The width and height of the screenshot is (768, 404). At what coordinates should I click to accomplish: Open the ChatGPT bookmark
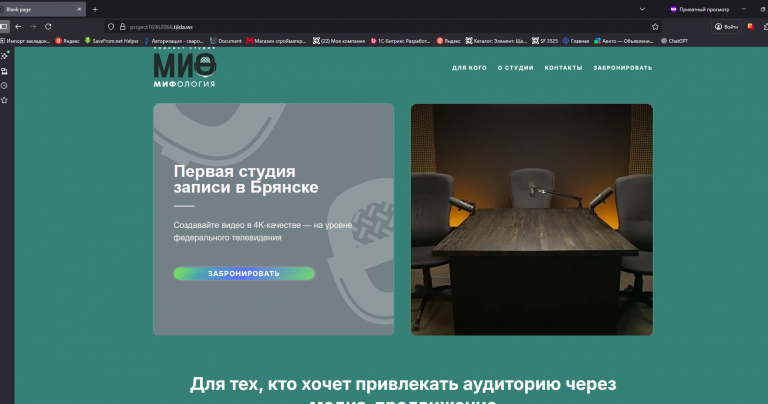(674, 41)
